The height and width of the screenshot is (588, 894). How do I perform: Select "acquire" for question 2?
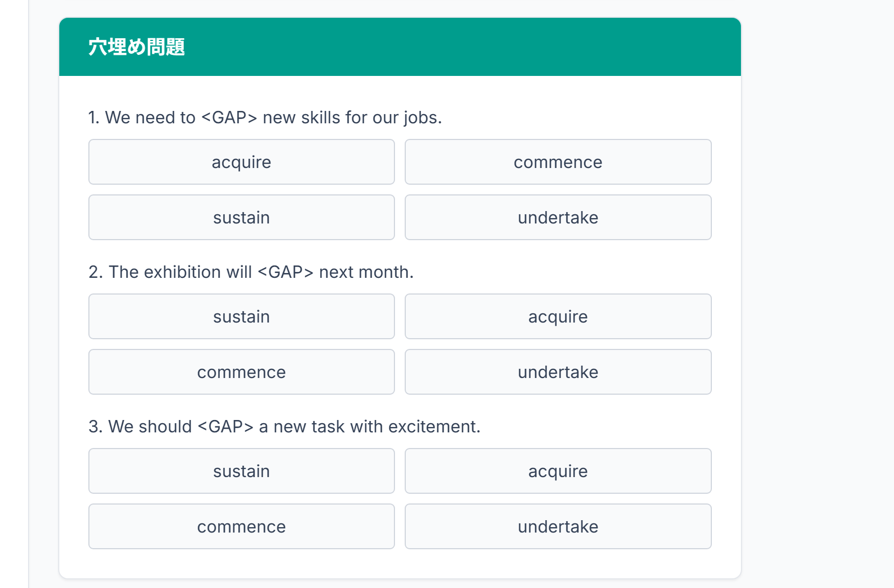point(558,317)
